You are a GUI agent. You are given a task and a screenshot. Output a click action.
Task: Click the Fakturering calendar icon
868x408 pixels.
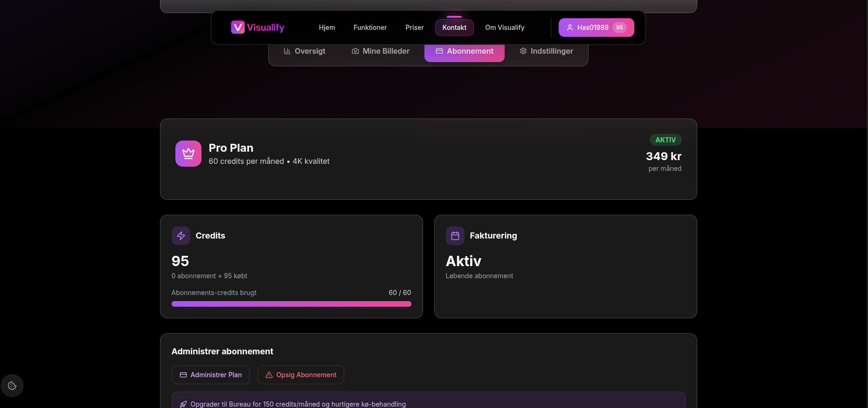tap(455, 236)
